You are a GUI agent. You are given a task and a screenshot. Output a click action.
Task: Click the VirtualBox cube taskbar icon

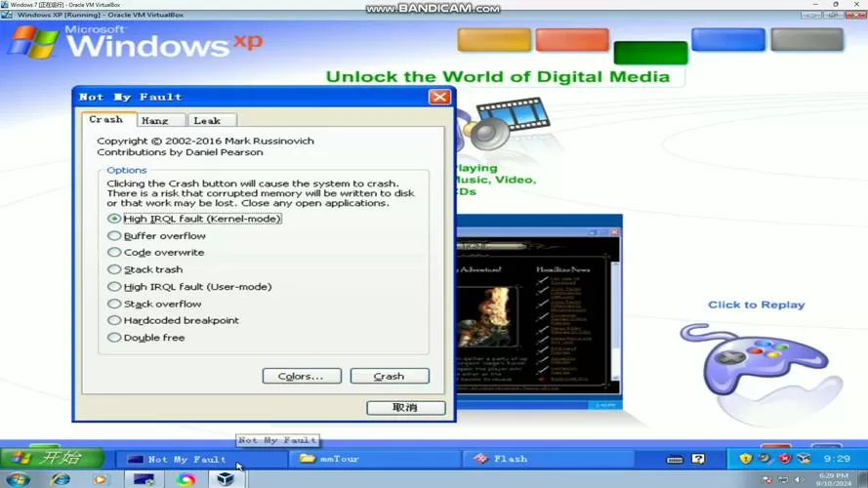(226, 479)
